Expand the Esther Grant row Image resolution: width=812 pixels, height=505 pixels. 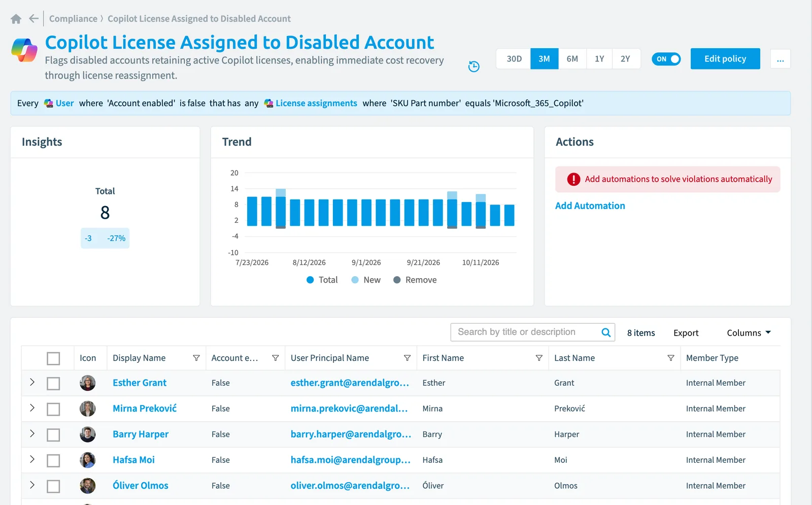[x=32, y=382]
